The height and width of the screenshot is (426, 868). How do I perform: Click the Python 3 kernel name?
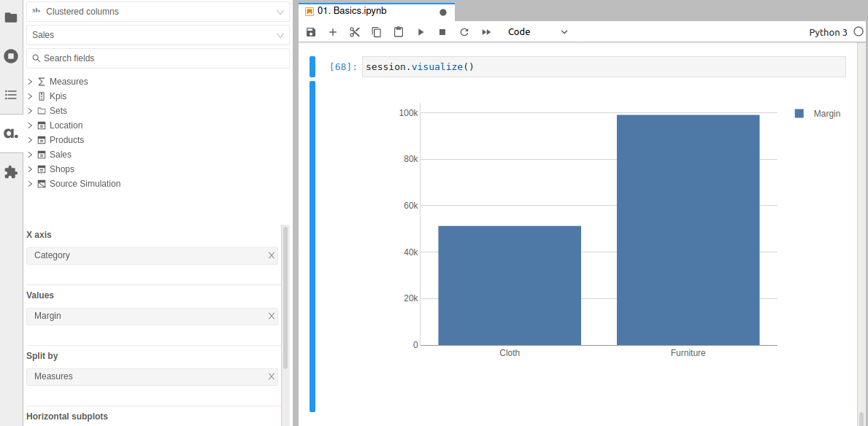pos(828,33)
